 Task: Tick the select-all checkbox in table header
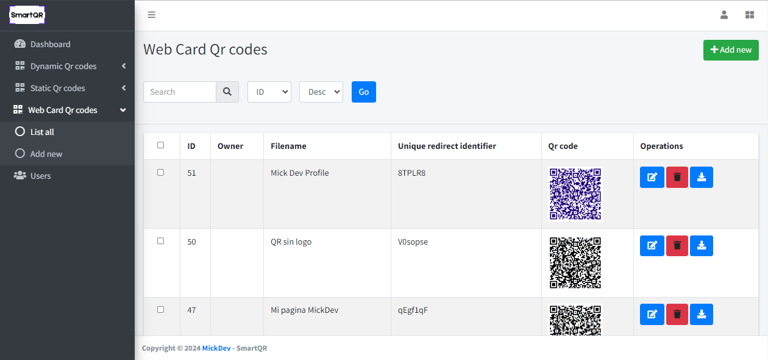(x=160, y=145)
